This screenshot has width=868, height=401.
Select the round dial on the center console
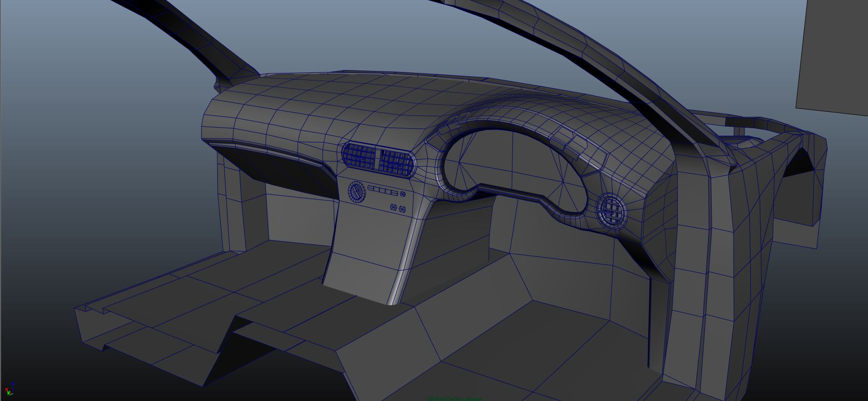[357, 192]
